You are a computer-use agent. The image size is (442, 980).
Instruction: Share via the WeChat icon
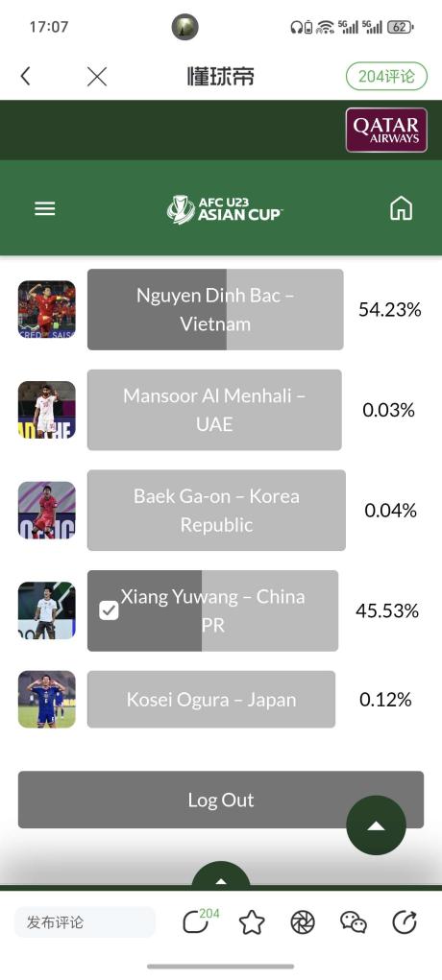(354, 922)
